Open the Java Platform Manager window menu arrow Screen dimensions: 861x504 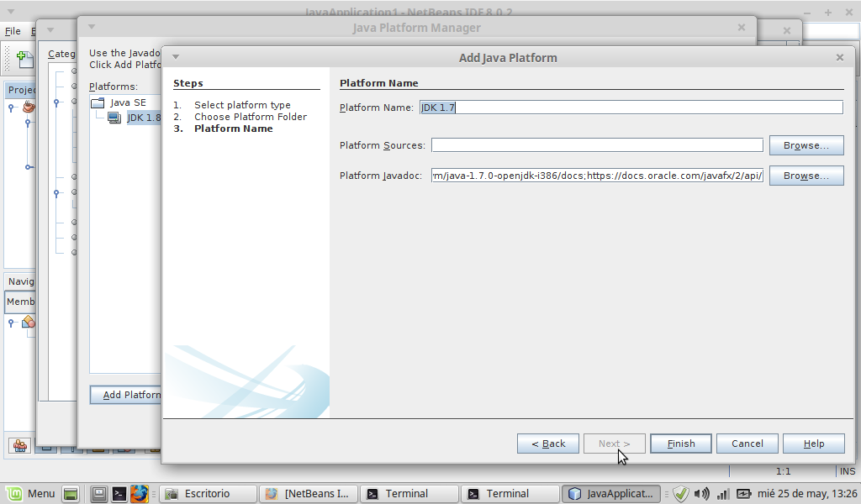tap(91, 28)
